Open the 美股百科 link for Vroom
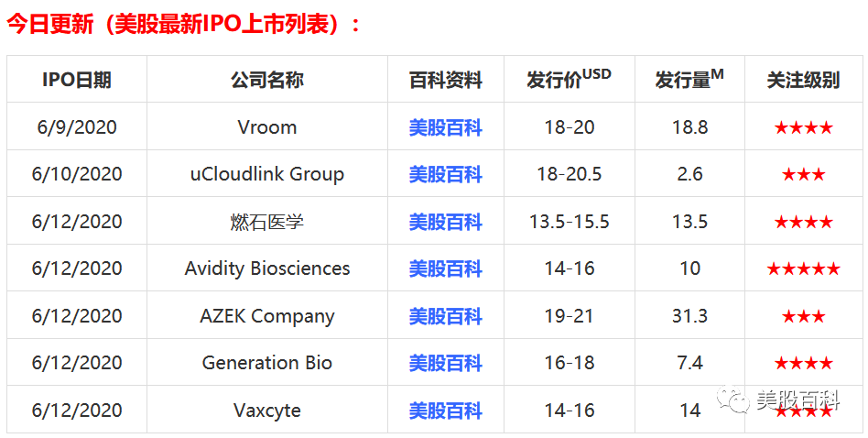The image size is (868, 438). coord(446,128)
